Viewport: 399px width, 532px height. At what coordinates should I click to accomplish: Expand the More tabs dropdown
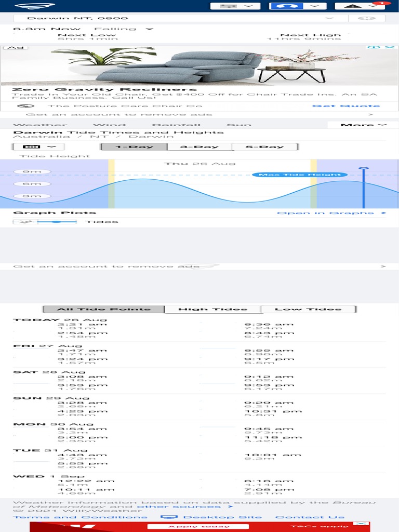(x=363, y=125)
